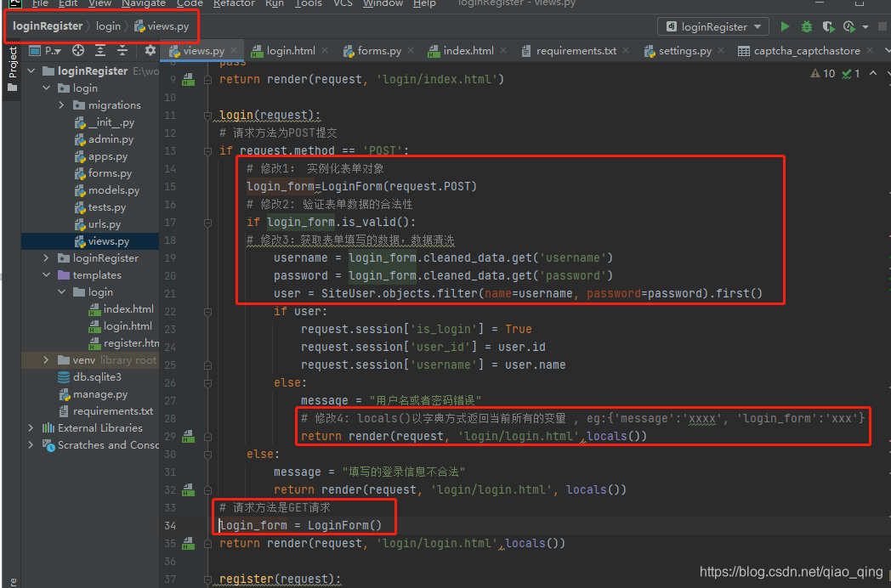Viewport: 891px width, 588px height.
Task: Fold the login function at line 11
Action: (x=208, y=116)
